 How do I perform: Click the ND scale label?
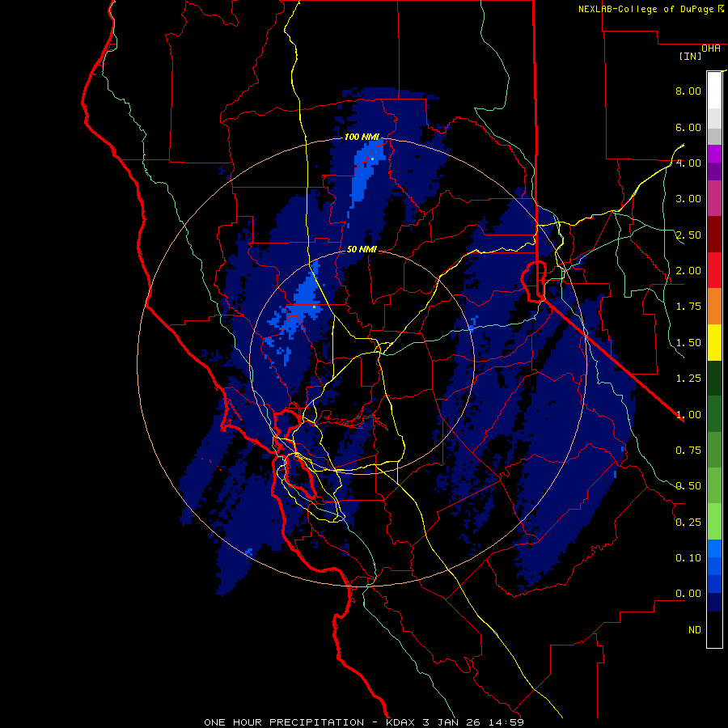(695, 630)
